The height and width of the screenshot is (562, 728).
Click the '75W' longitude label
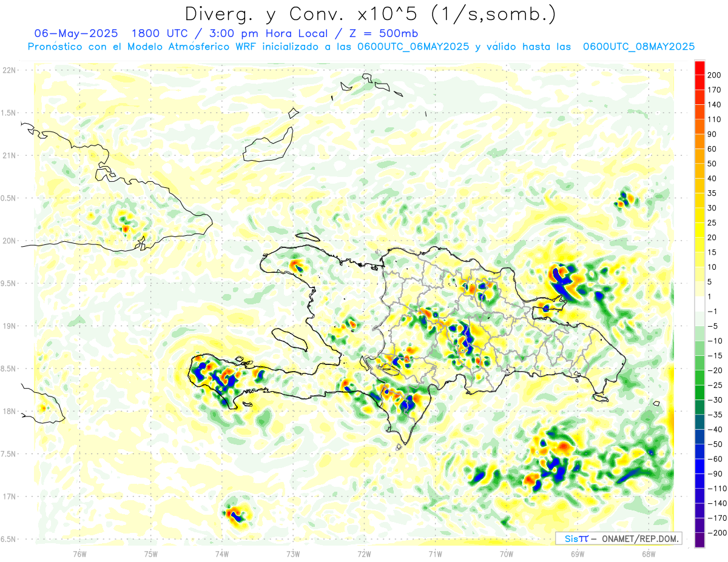point(151,553)
